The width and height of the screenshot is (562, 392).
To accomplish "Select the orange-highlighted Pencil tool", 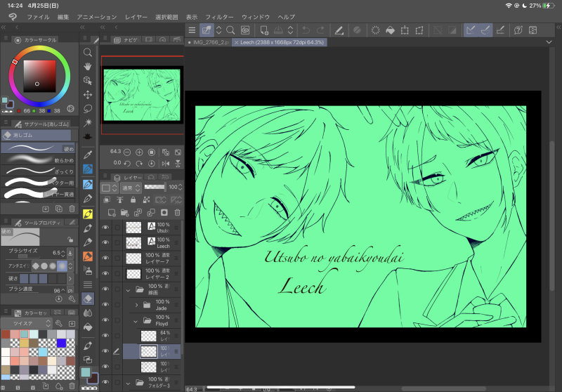I will tap(88, 256).
